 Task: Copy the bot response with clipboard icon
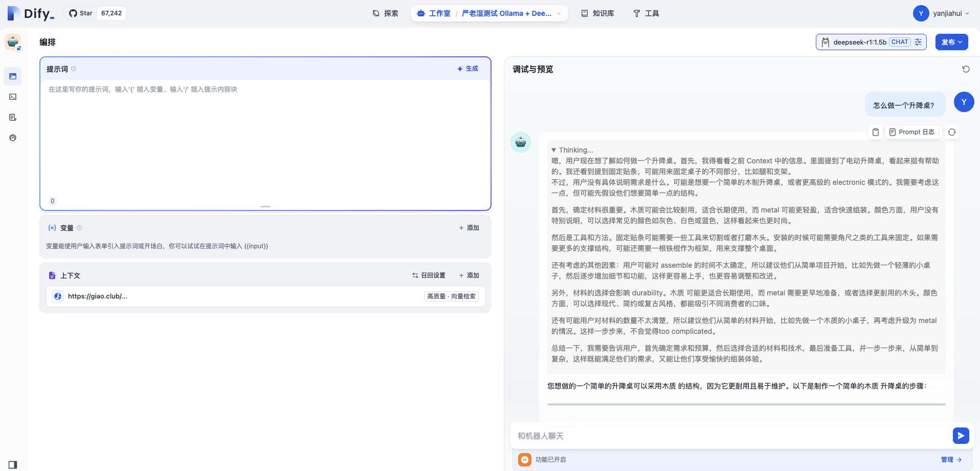876,132
